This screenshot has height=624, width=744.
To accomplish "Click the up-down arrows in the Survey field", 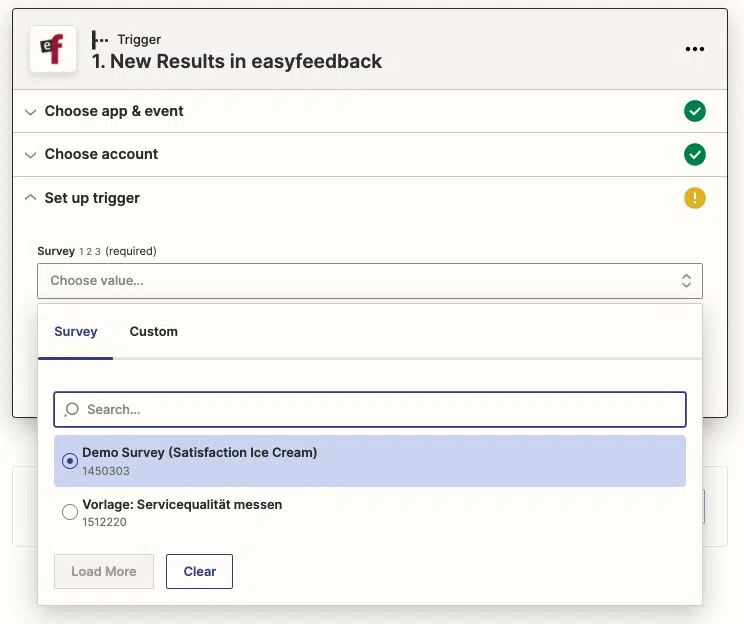I will click(x=686, y=280).
